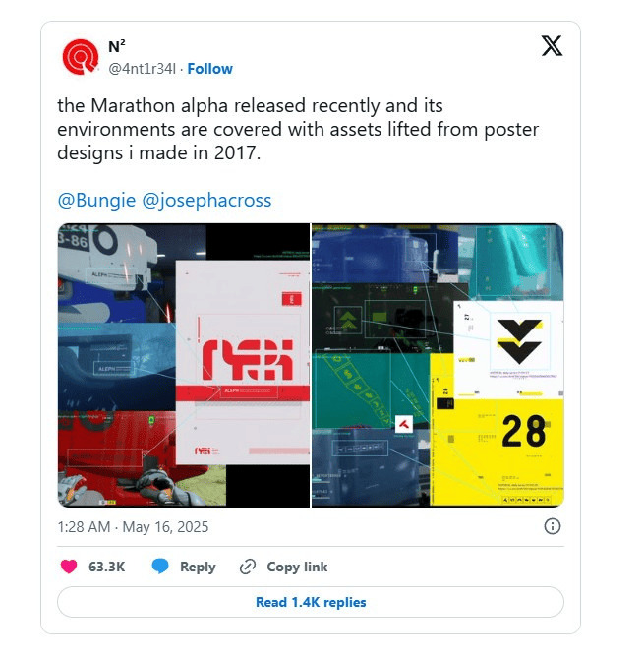Viewport: 644px width, 658px height.
Task: Like the tweet with the heart icon
Action: (69, 567)
